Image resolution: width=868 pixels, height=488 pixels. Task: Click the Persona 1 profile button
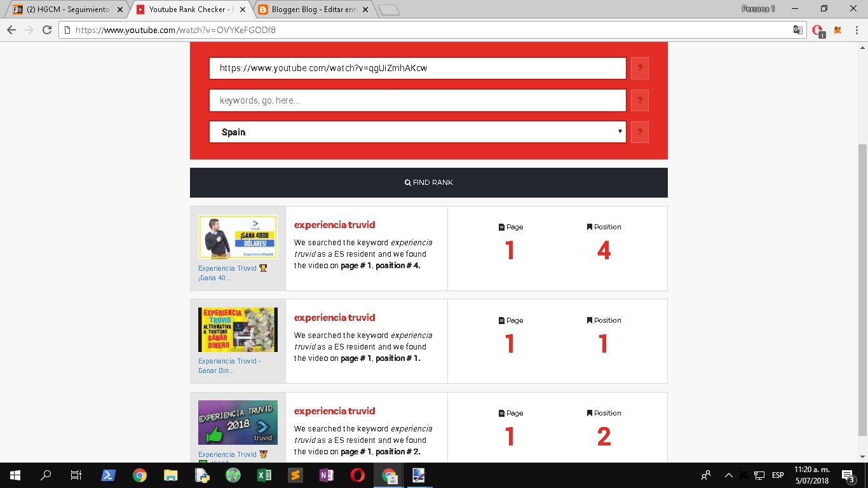(x=758, y=9)
